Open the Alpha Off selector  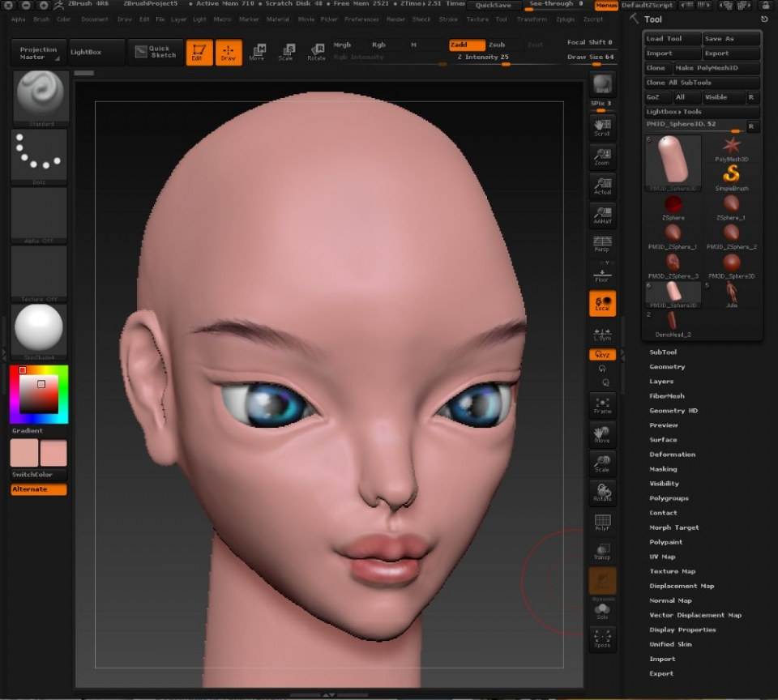tap(39, 215)
